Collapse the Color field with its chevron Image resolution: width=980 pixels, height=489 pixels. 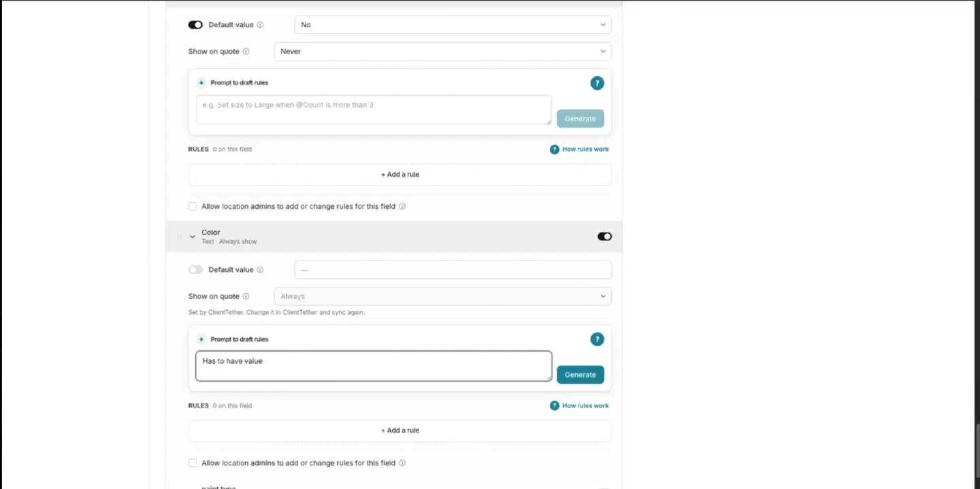(x=193, y=237)
